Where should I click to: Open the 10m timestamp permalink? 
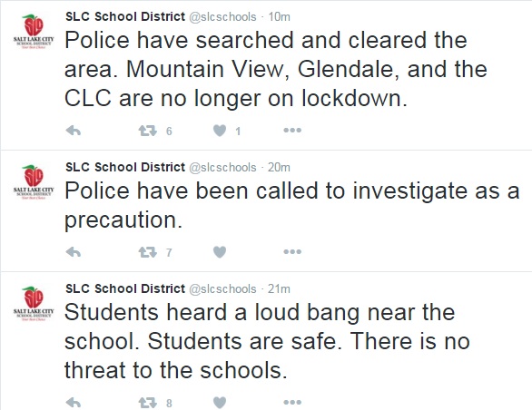tap(280, 16)
